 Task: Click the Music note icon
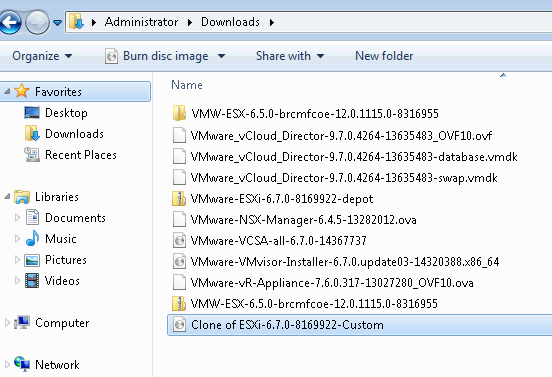coord(32,238)
